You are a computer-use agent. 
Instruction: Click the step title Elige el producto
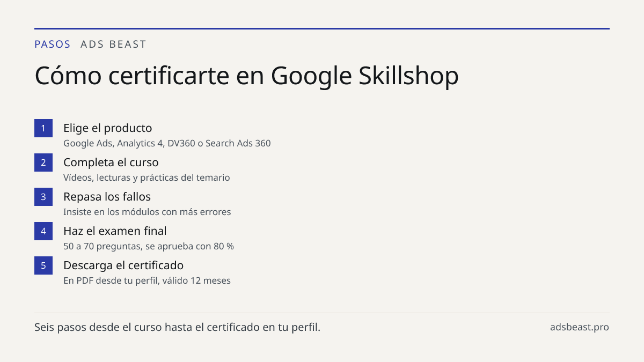(x=108, y=128)
